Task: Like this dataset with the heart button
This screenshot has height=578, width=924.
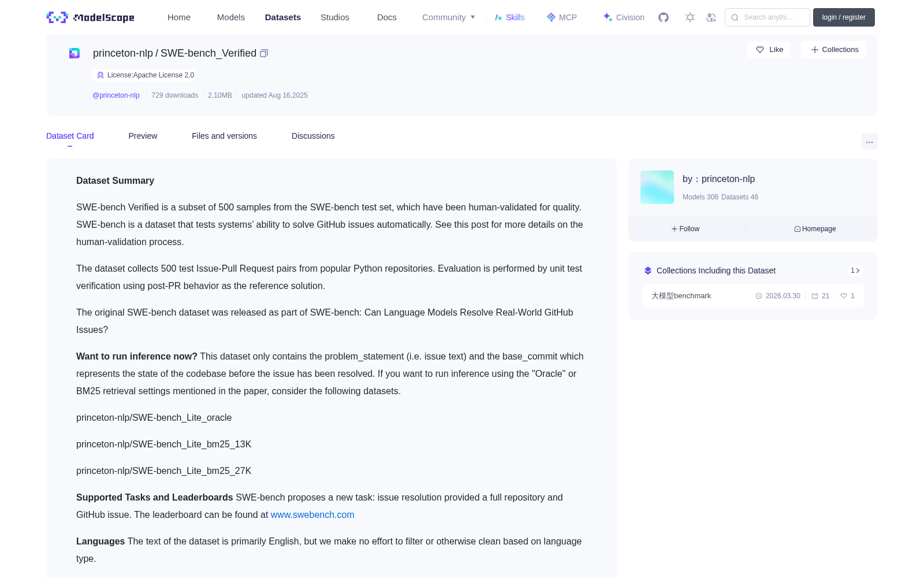Action: [769, 50]
